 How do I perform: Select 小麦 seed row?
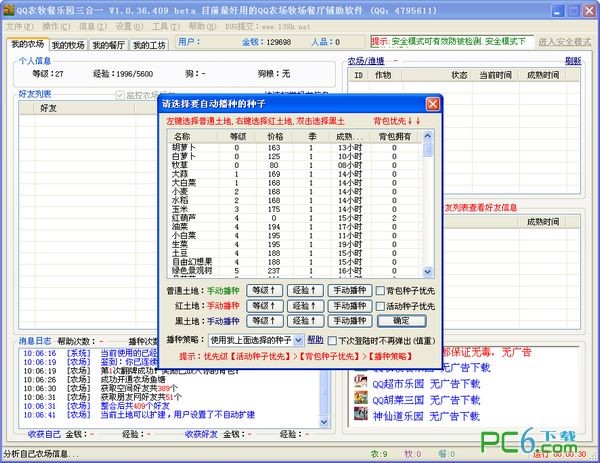[x=295, y=192]
